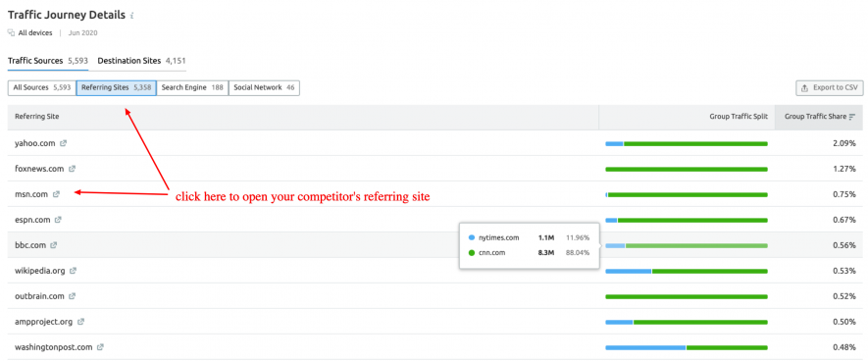Click washingtonpost.com traffic split bar
Image resolution: width=868 pixels, height=361 pixels.
pyautogui.click(x=687, y=347)
